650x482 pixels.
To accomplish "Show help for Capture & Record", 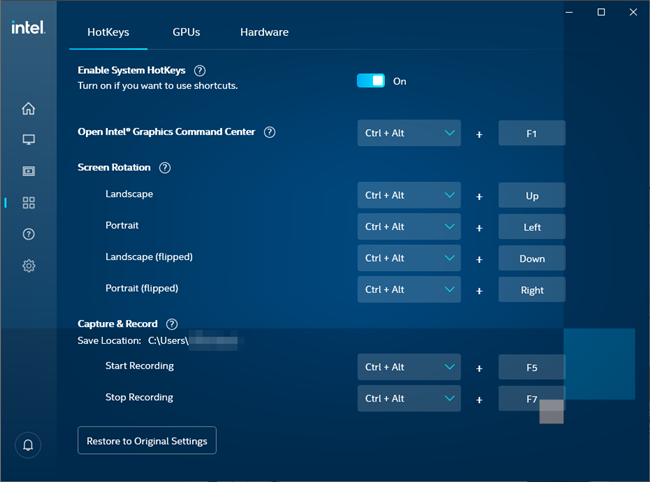I will pyautogui.click(x=172, y=324).
